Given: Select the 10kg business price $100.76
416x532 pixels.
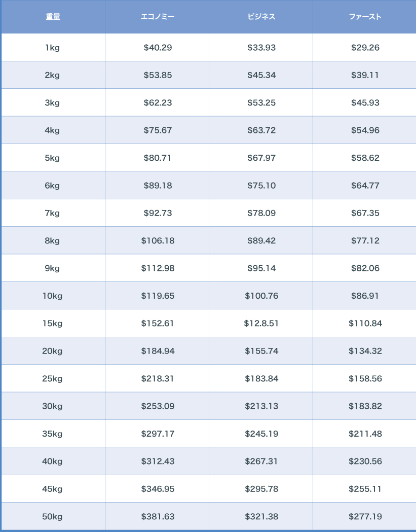Looking at the screenshot, I should coord(261,296).
